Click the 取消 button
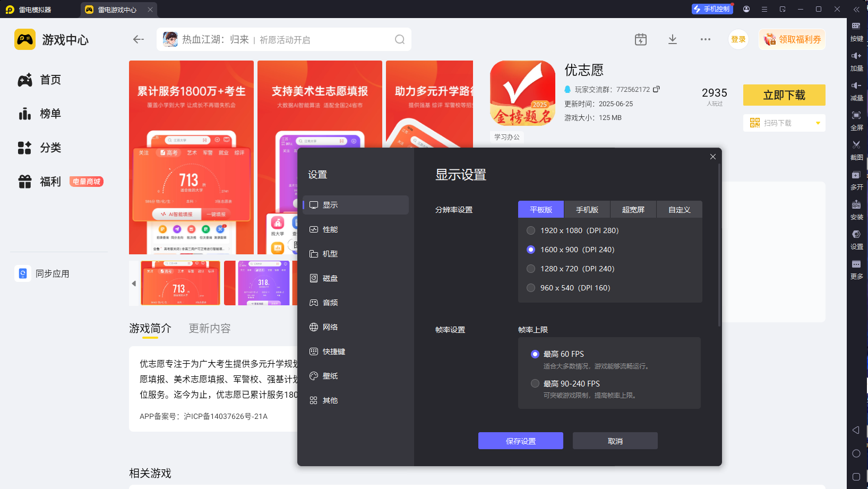868x489 pixels. pyautogui.click(x=615, y=441)
